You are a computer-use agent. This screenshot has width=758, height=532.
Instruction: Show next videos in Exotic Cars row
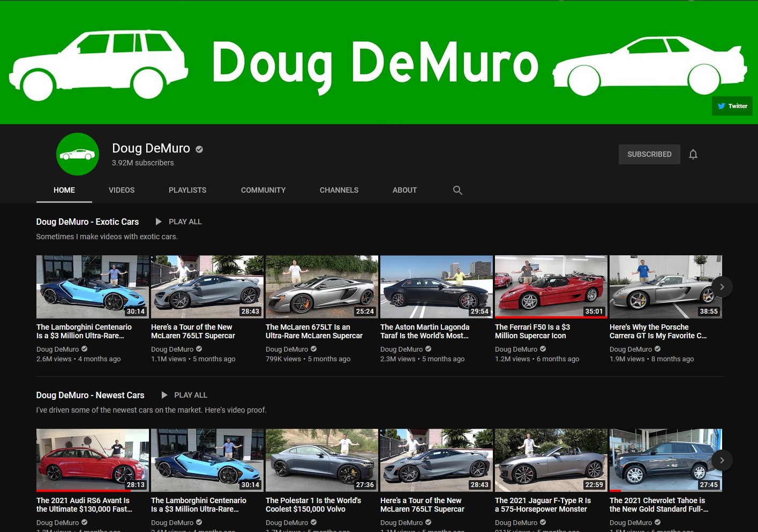click(x=722, y=287)
